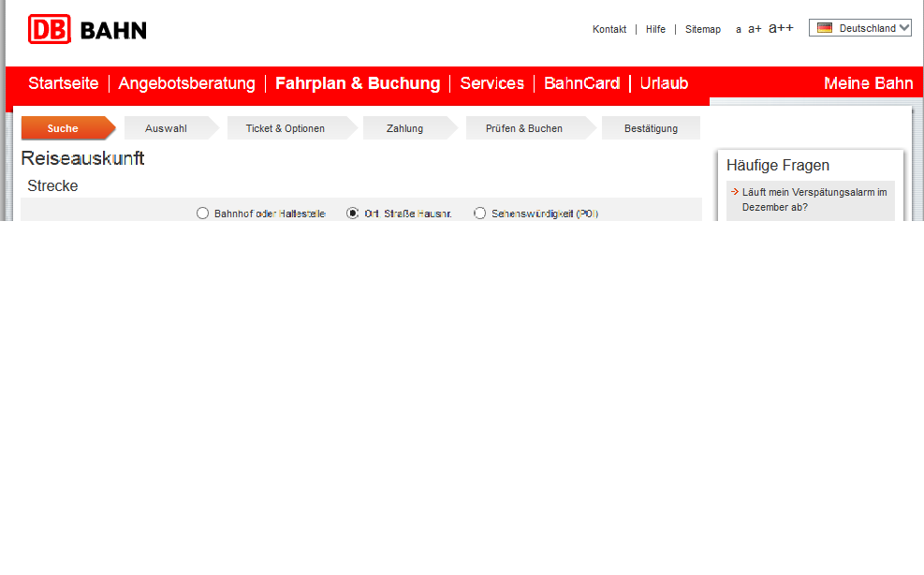The image size is (924, 575).
Task: Select the Bestätigung step
Action: pyautogui.click(x=651, y=128)
